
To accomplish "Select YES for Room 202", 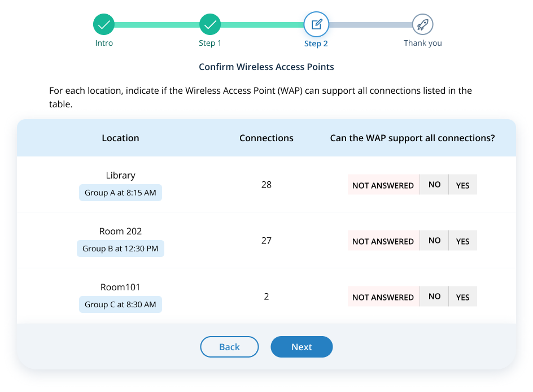I will pos(462,241).
